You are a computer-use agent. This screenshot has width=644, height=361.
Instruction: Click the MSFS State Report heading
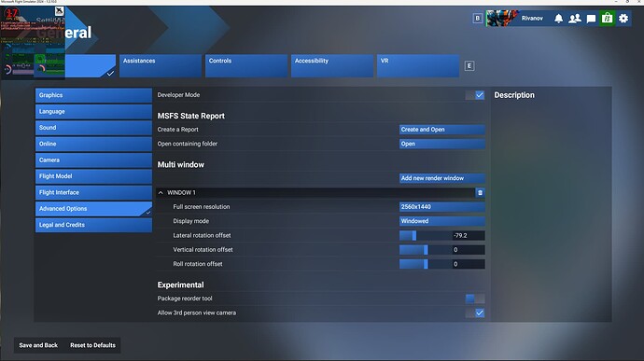click(x=191, y=116)
